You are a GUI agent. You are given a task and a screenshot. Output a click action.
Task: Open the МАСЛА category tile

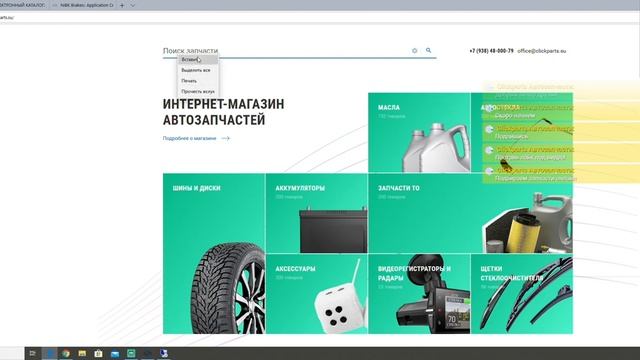point(419,132)
